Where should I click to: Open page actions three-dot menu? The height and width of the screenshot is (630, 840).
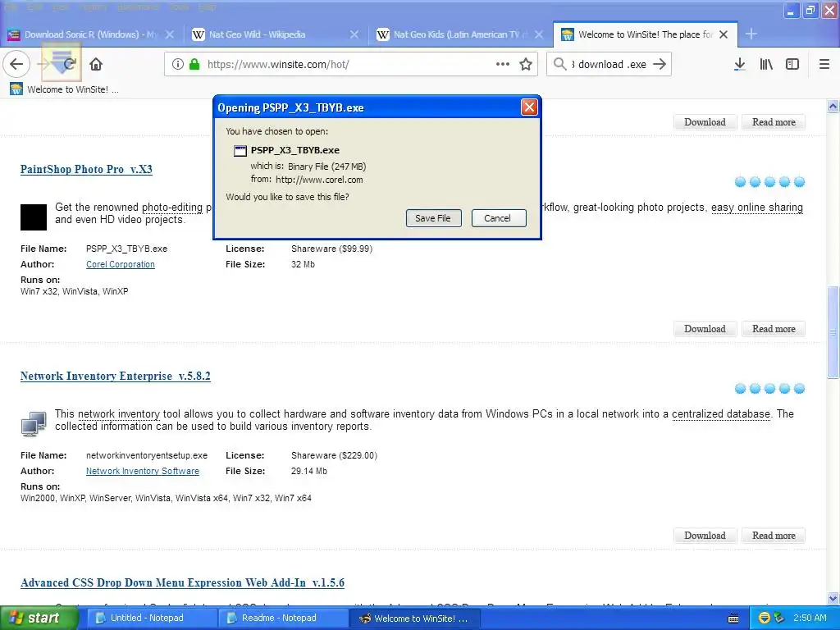pos(503,64)
